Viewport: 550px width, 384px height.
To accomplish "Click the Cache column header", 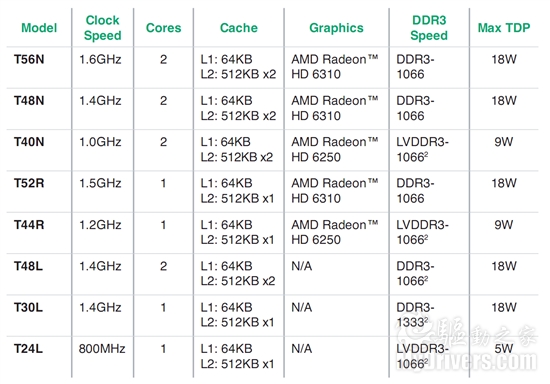I will [x=239, y=28].
